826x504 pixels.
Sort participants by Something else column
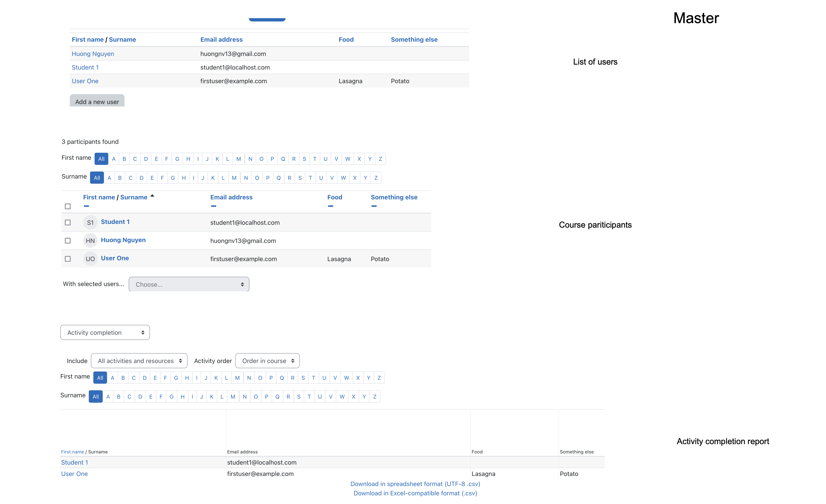[x=394, y=197]
